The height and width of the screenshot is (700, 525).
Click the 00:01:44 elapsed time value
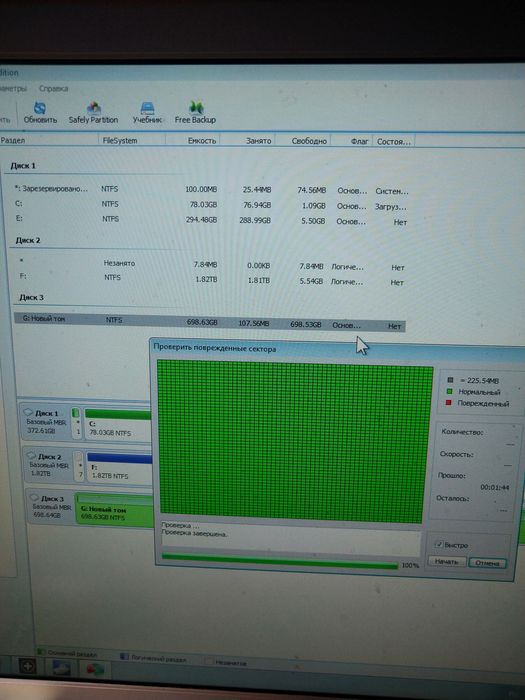[495, 487]
